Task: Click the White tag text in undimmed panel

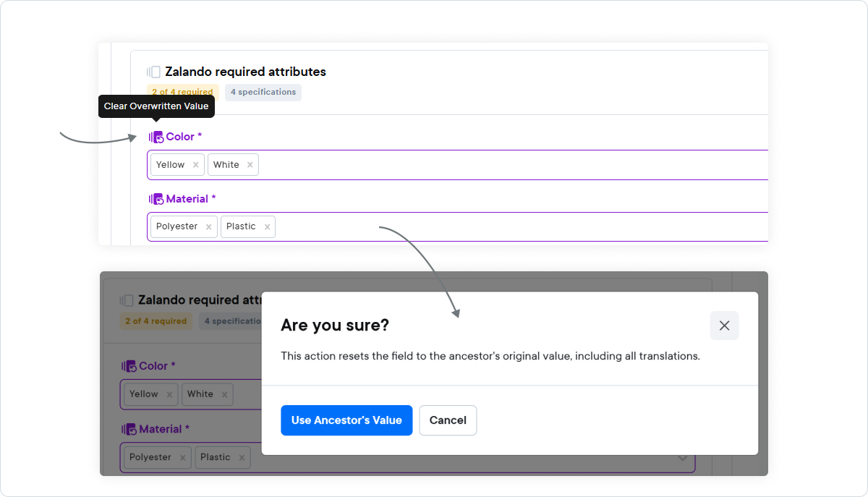Action: click(226, 165)
